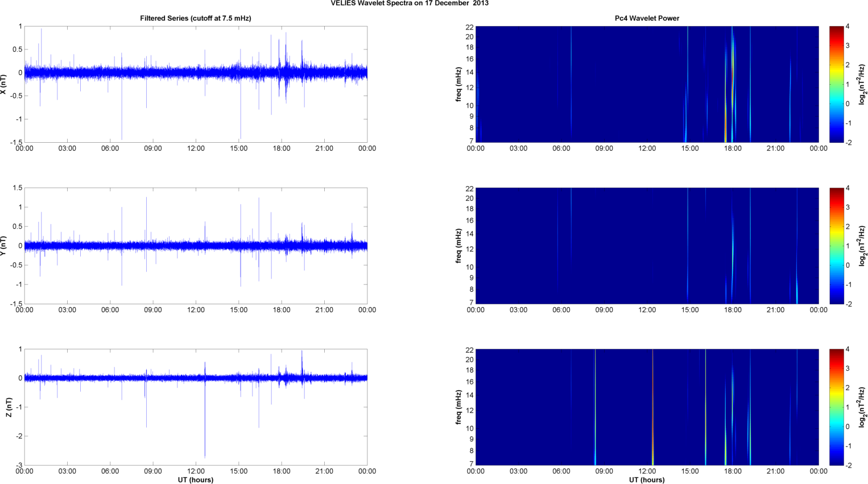868x484 pixels.
Task: Click the middle spectrogram's colorbar
Action: tap(837, 246)
